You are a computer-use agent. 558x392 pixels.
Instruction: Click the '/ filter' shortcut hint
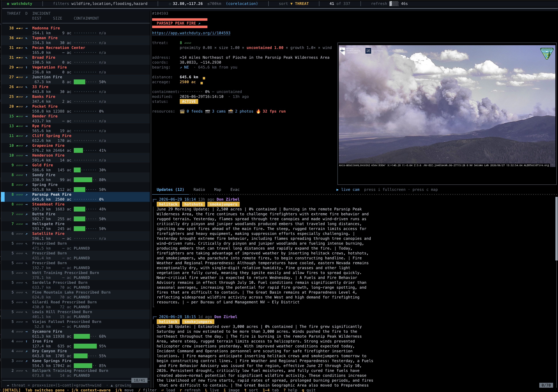(x=147, y=390)
